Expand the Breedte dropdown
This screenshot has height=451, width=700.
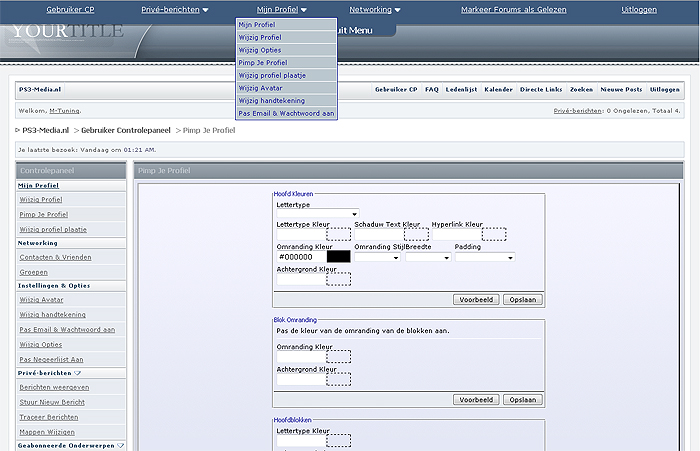pos(427,257)
